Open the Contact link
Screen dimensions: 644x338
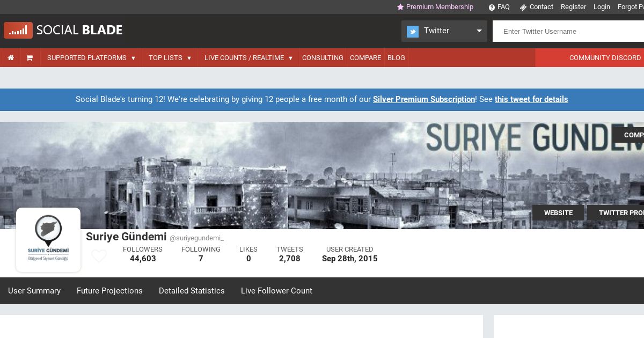point(541,7)
